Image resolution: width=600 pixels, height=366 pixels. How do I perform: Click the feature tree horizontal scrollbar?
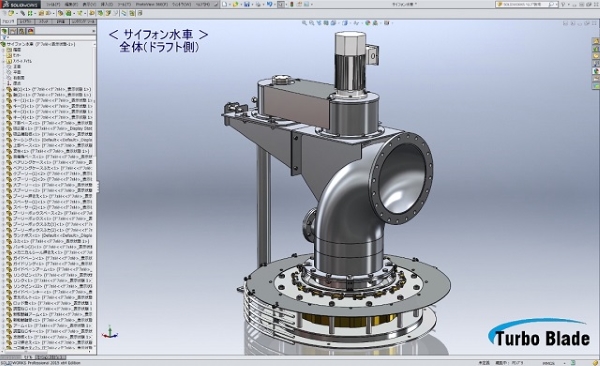(x=46, y=351)
